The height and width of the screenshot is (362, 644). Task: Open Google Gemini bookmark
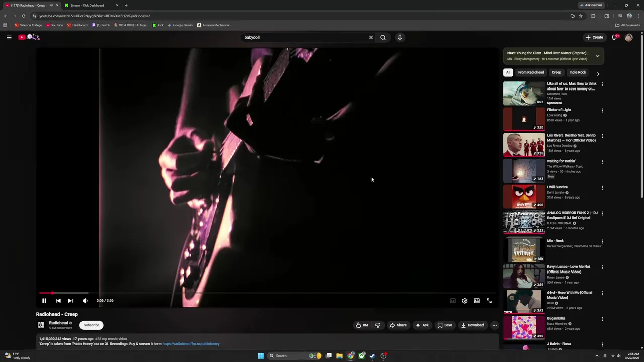coord(180,25)
